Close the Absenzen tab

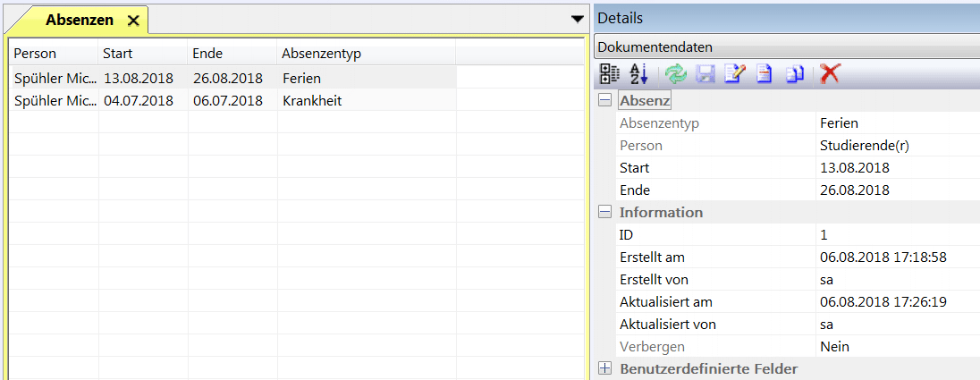coord(133,20)
